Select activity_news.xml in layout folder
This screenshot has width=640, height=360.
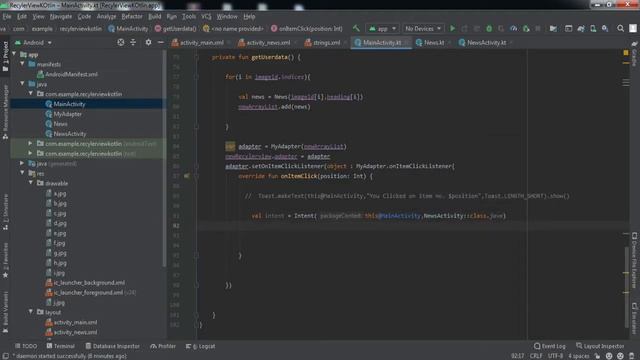pos(75,332)
